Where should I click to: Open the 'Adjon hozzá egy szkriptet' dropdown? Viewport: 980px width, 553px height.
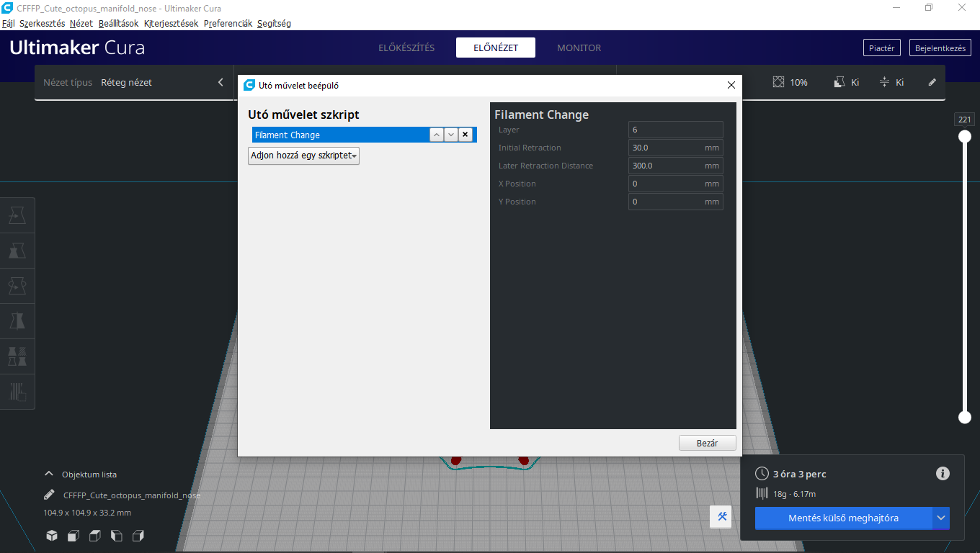[303, 156]
